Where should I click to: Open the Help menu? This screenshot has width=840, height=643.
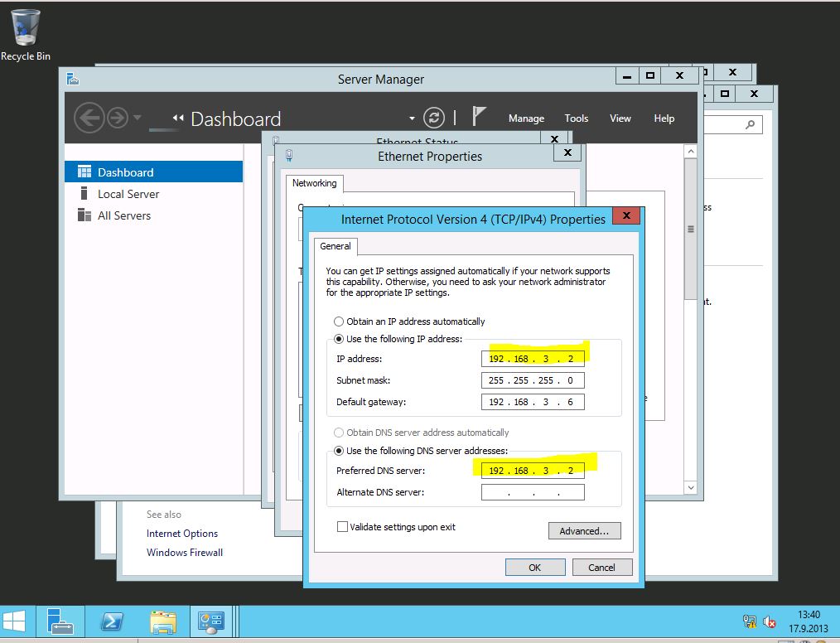coord(664,118)
